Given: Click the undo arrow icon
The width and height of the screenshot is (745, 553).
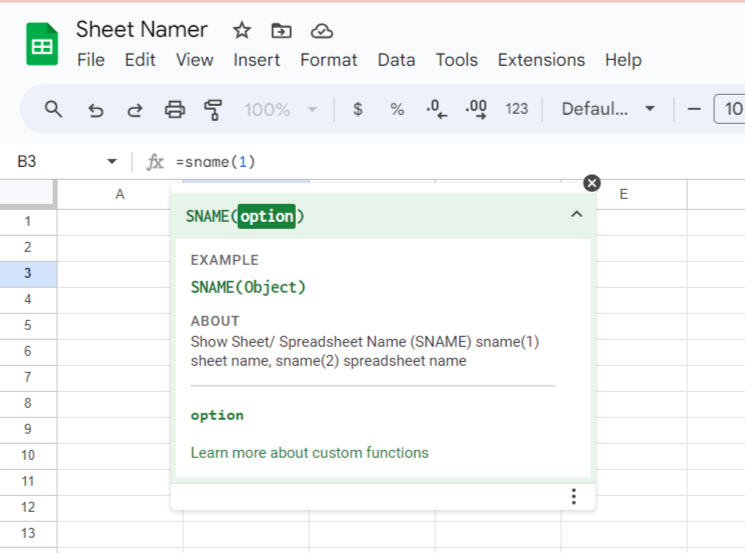Looking at the screenshot, I should [x=96, y=109].
